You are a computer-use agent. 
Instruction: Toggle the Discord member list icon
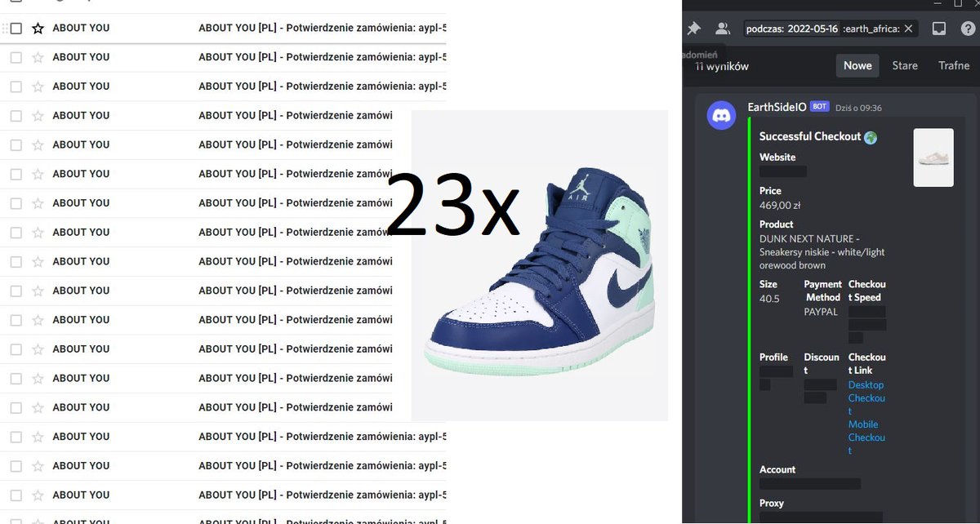tap(722, 29)
